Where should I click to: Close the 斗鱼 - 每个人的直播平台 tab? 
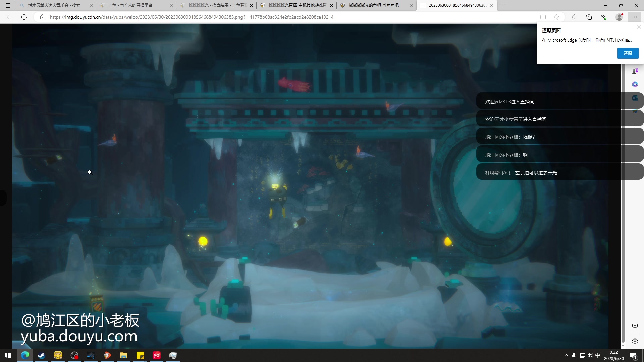171,5
